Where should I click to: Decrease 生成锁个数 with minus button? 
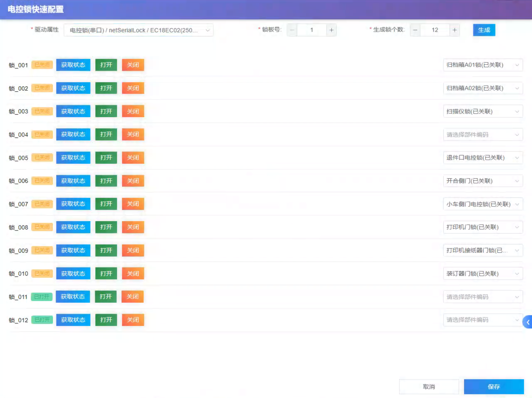click(x=415, y=30)
